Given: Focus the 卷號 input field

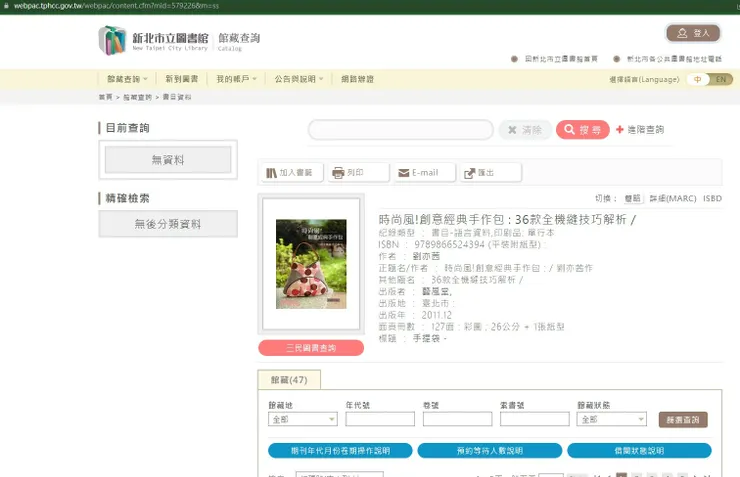Looking at the screenshot, I should coord(457,419).
